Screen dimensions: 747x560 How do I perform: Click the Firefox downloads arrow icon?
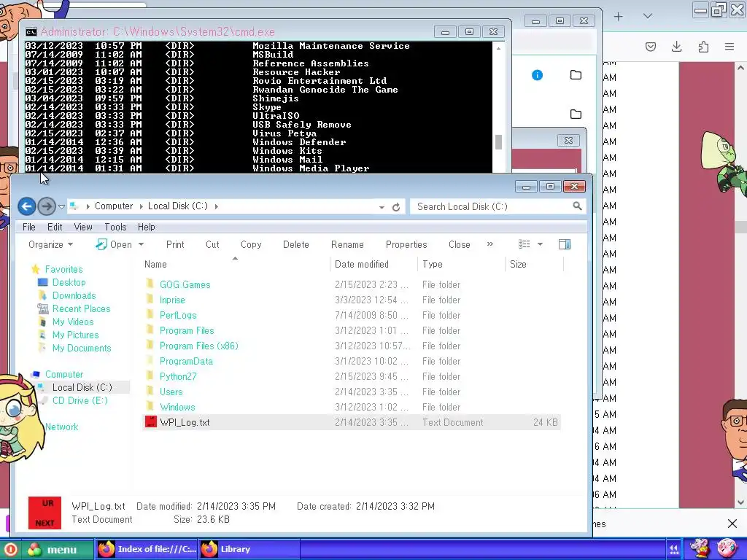pyautogui.click(x=676, y=46)
